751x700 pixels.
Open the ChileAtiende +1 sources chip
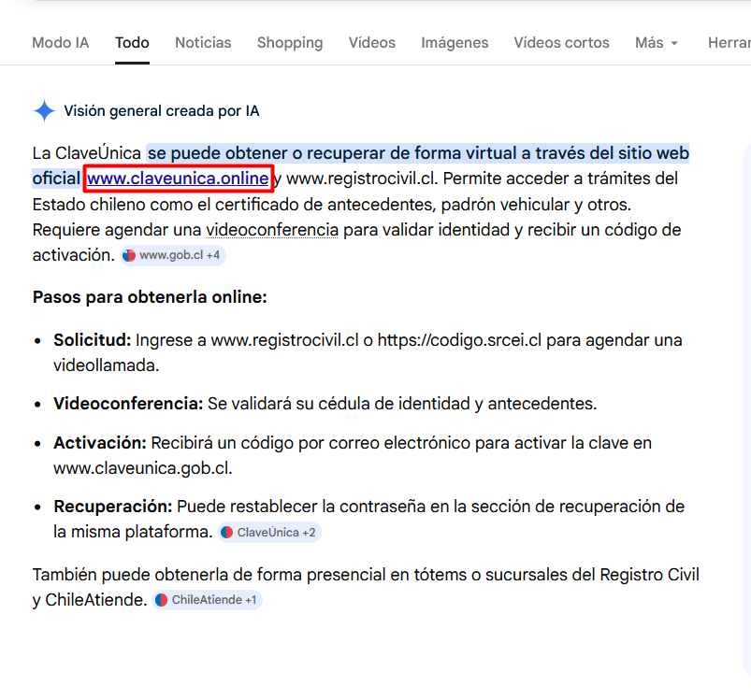coord(206,600)
